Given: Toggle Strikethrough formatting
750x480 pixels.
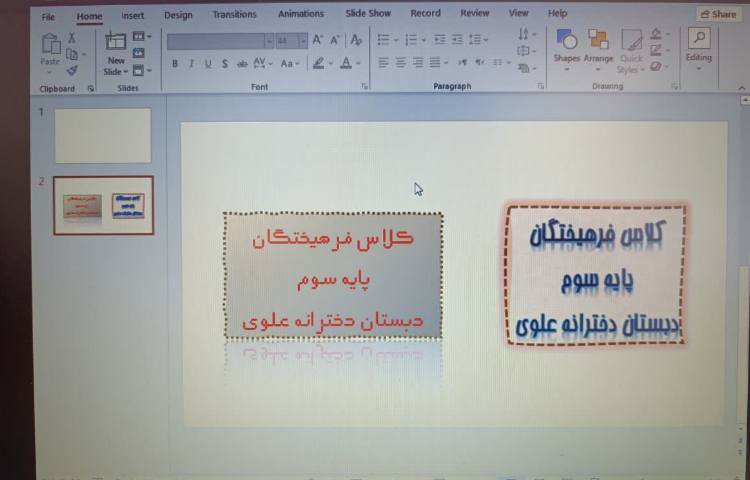Looking at the screenshot, I should pos(242,64).
